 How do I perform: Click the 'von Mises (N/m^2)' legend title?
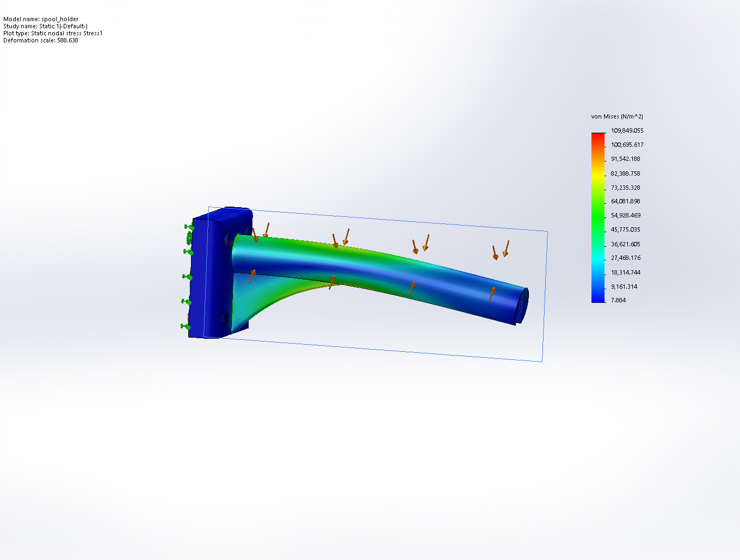tap(617, 116)
